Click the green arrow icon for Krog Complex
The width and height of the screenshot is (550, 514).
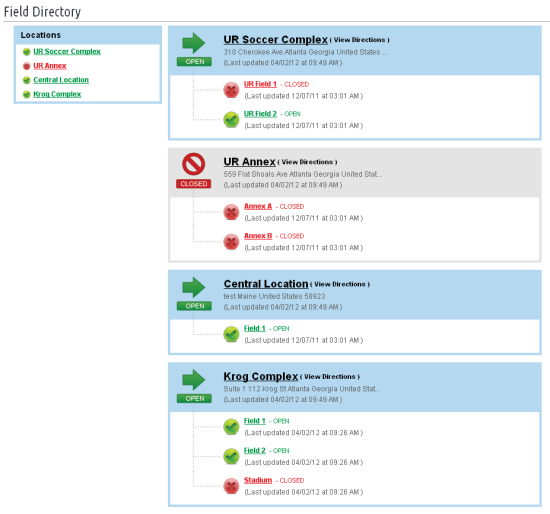click(x=194, y=380)
